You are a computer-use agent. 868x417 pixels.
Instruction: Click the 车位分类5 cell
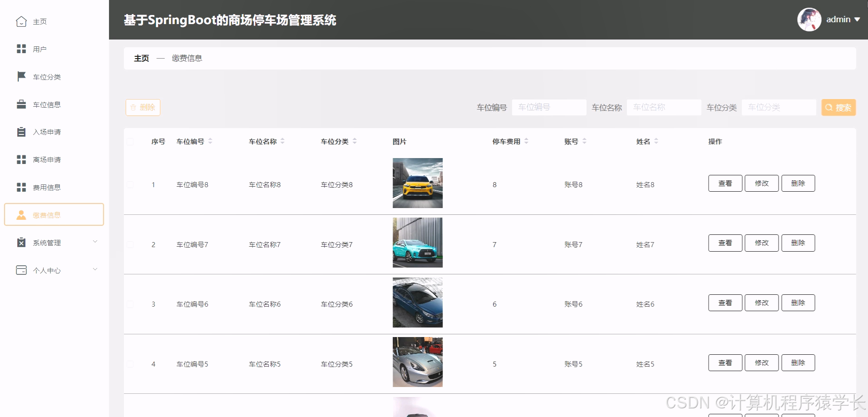[x=336, y=364]
